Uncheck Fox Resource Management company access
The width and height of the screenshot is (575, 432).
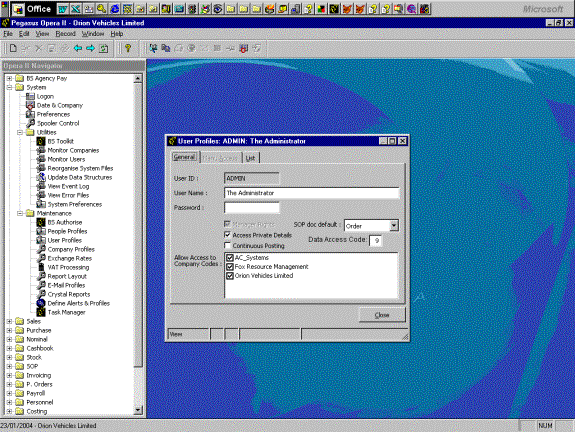tap(230, 267)
